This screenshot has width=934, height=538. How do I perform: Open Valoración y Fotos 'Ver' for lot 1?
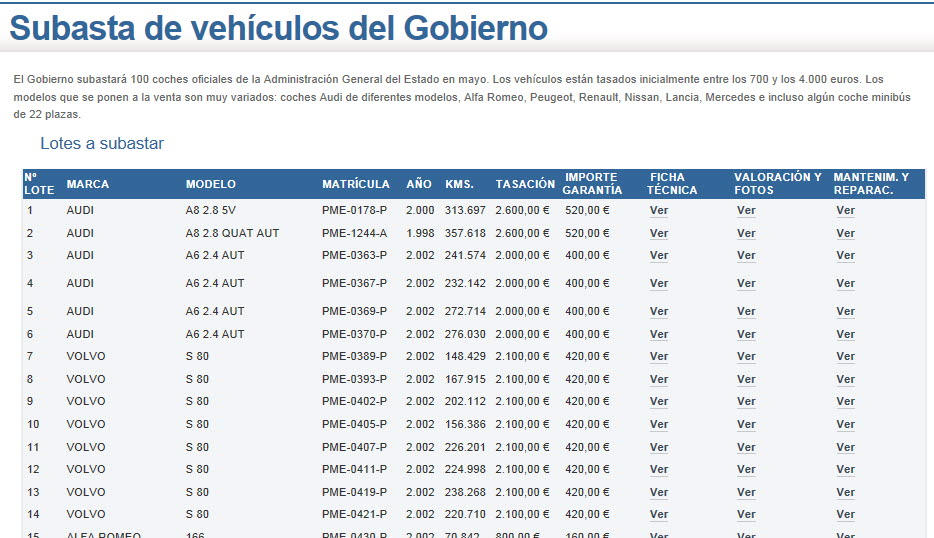point(746,210)
